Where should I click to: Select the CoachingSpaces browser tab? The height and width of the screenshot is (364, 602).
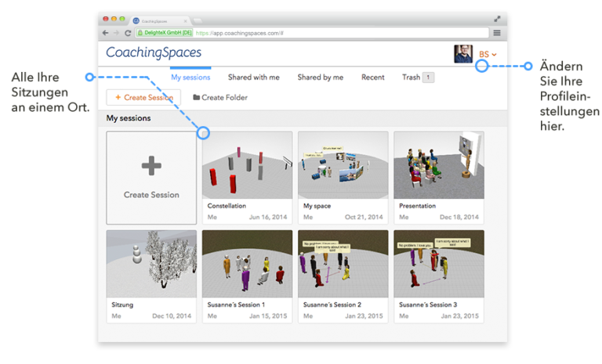tap(159, 21)
